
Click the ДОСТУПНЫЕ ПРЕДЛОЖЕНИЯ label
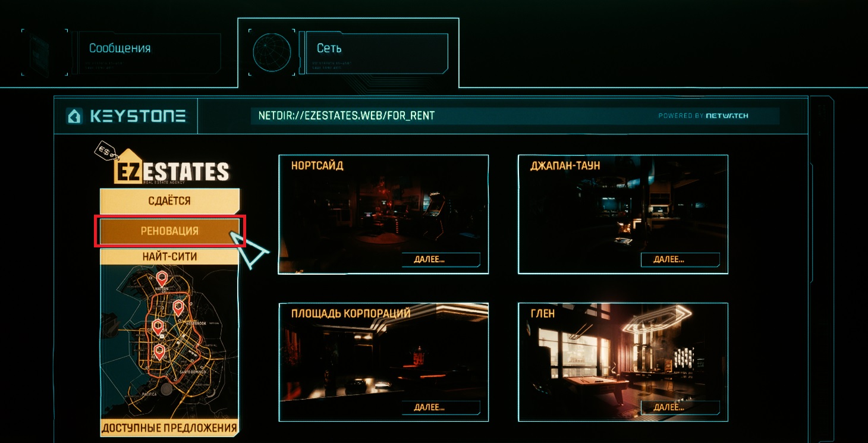tap(169, 428)
